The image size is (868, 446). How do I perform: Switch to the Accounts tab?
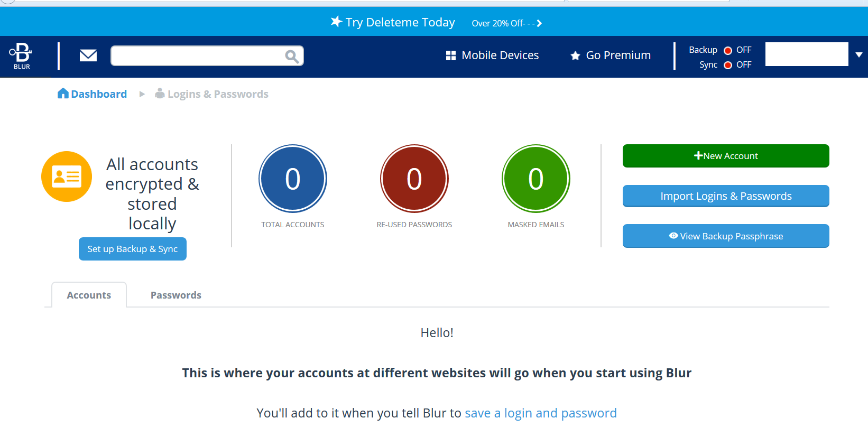click(89, 295)
